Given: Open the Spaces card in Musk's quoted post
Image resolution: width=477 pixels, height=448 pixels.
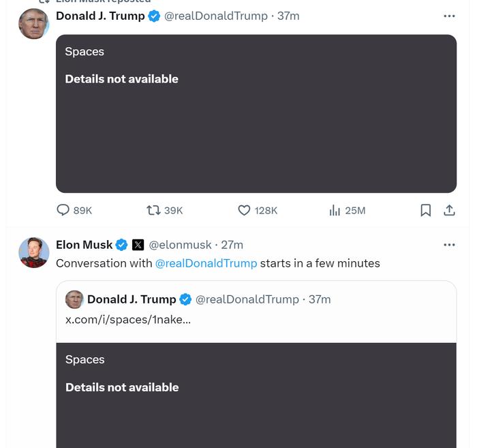Looking at the screenshot, I should [x=256, y=395].
